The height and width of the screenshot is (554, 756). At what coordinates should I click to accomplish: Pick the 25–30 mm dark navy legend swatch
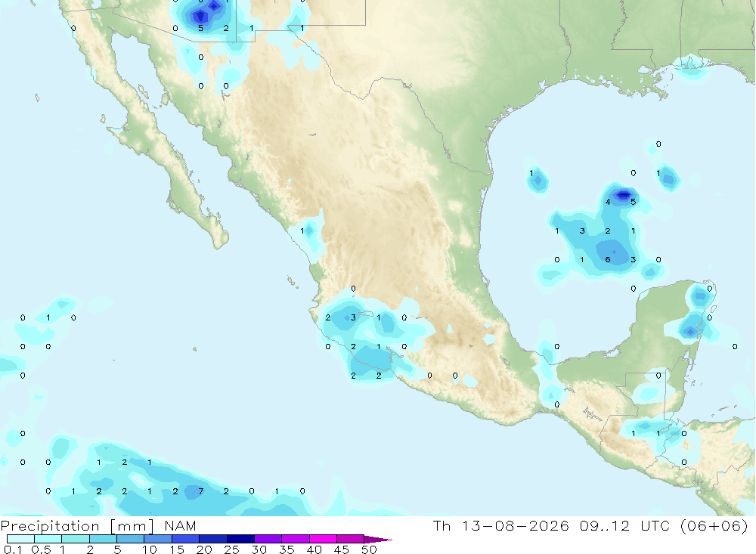coord(240,539)
